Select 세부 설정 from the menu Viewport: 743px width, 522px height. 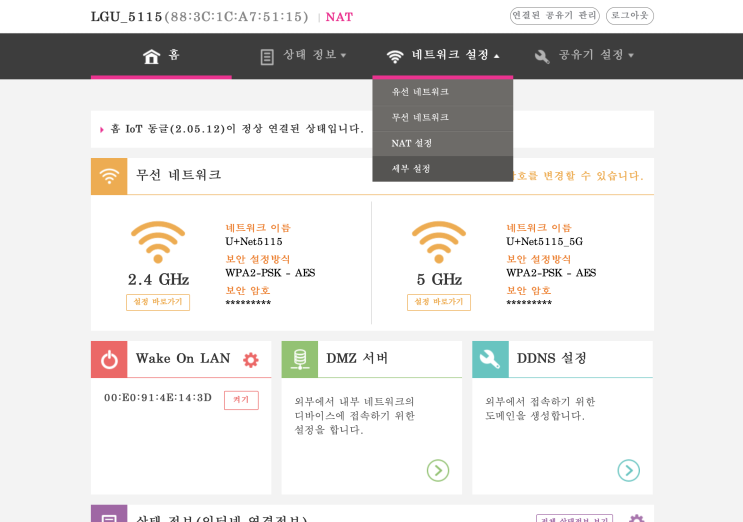pyautogui.click(x=443, y=169)
